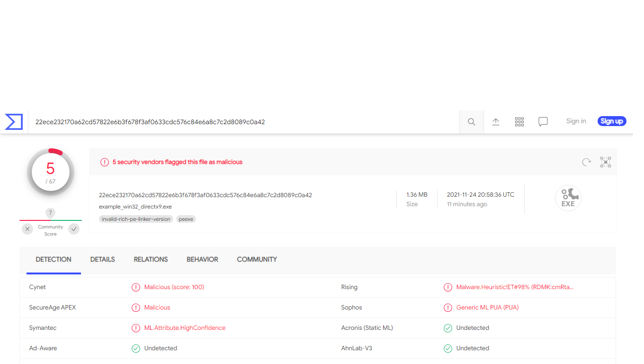The width and height of the screenshot is (644, 364).
Task: Click the EXE file type badge
Action: coord(568,198)
